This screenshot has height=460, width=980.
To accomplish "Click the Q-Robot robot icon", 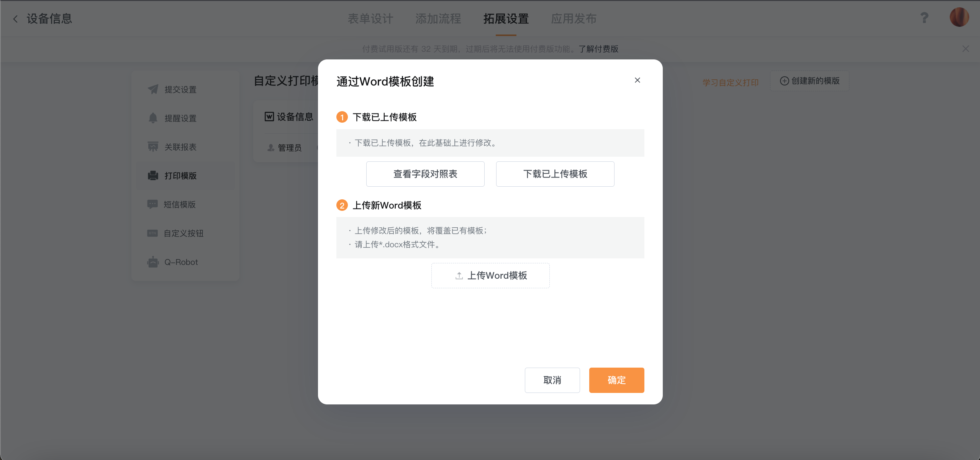I will point(153,262).
